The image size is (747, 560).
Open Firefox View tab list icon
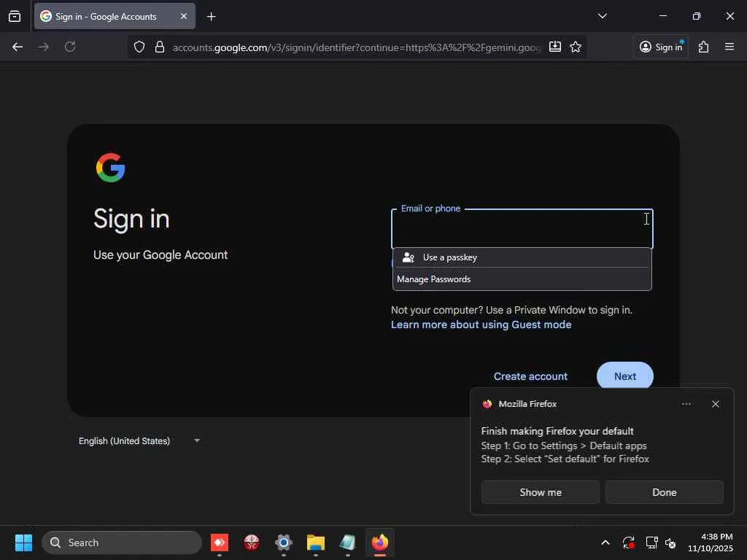[15, 16]
